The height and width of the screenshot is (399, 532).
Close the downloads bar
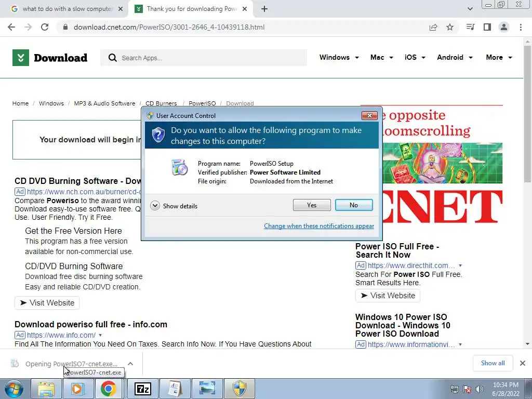point(523,363)
